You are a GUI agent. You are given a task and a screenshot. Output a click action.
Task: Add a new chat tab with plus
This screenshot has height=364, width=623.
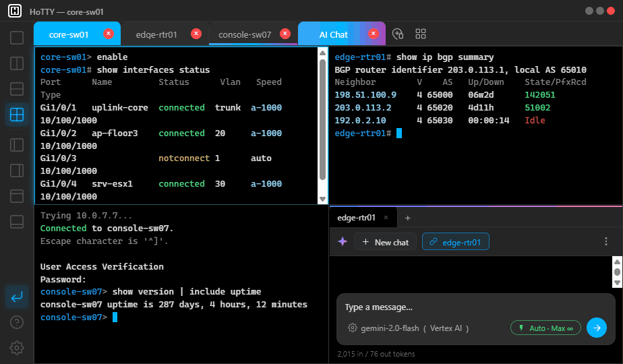408,218
